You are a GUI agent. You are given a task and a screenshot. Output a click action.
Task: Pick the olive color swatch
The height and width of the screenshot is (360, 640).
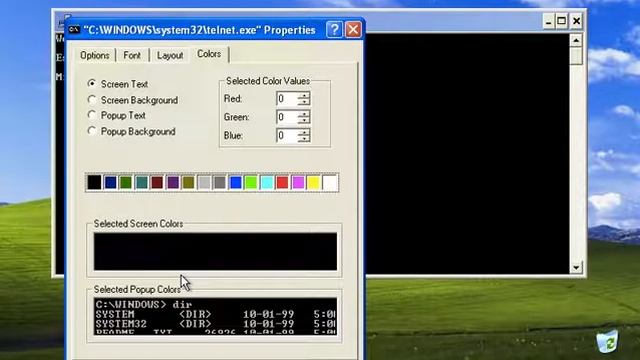[189, 182]
